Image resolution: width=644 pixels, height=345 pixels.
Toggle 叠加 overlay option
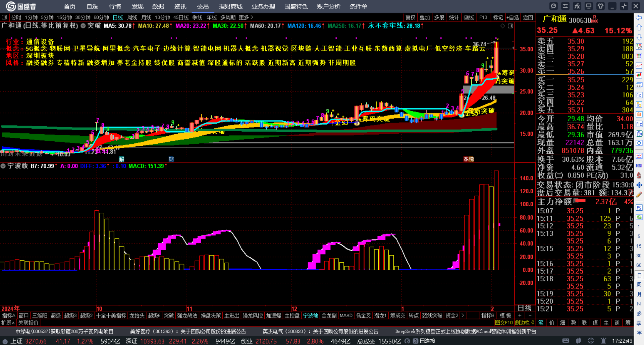[x=425, y=17]
